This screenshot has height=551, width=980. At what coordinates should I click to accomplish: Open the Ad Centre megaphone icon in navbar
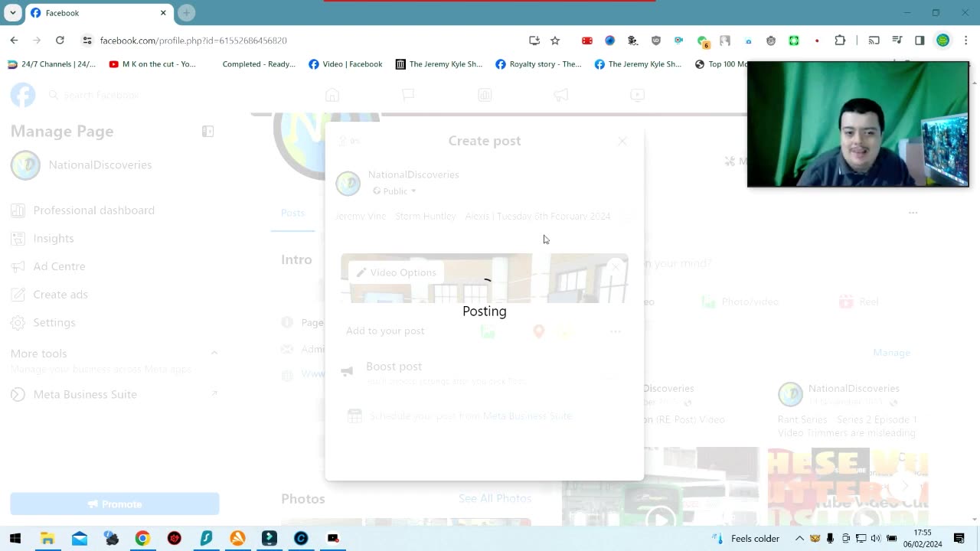point(561,95)
